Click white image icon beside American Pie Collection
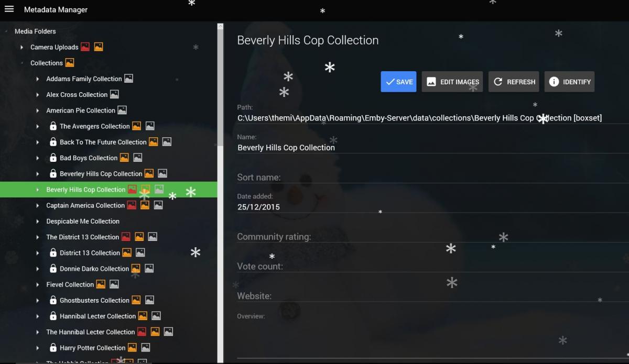This screenshot has width=629, height=364. (122, 110)
